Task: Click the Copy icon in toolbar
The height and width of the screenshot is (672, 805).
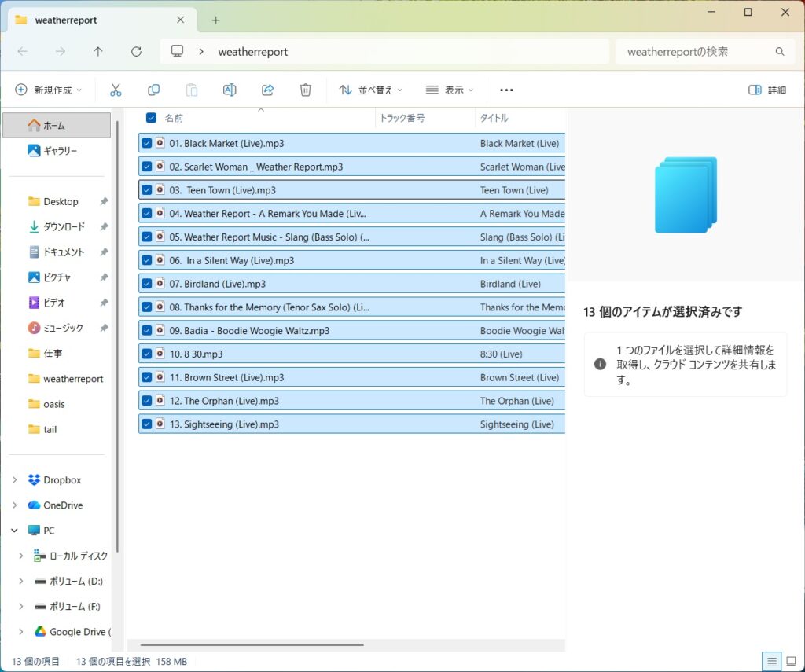Action: 154,90
